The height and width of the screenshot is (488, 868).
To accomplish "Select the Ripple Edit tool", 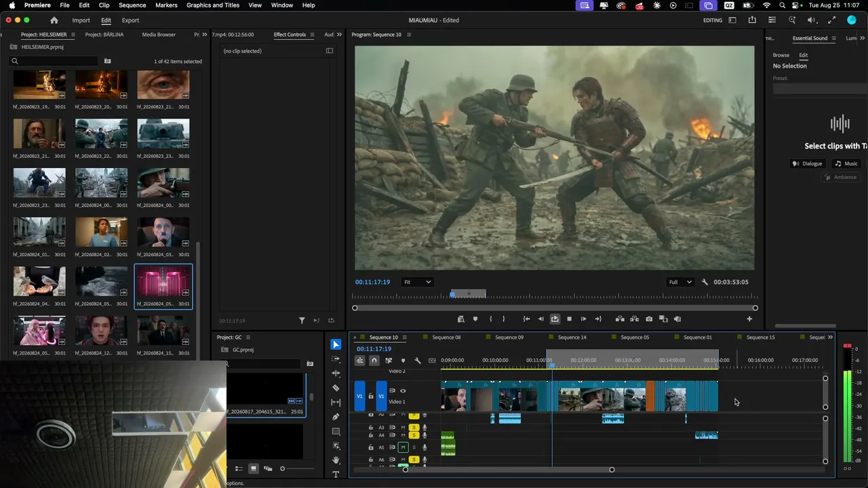I will (x=336, y=373).
